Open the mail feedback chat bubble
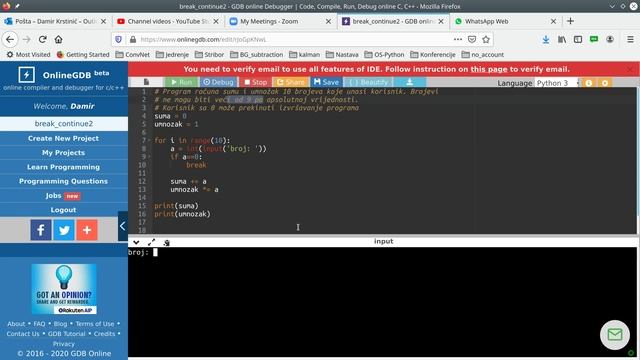 pos(615,335)
